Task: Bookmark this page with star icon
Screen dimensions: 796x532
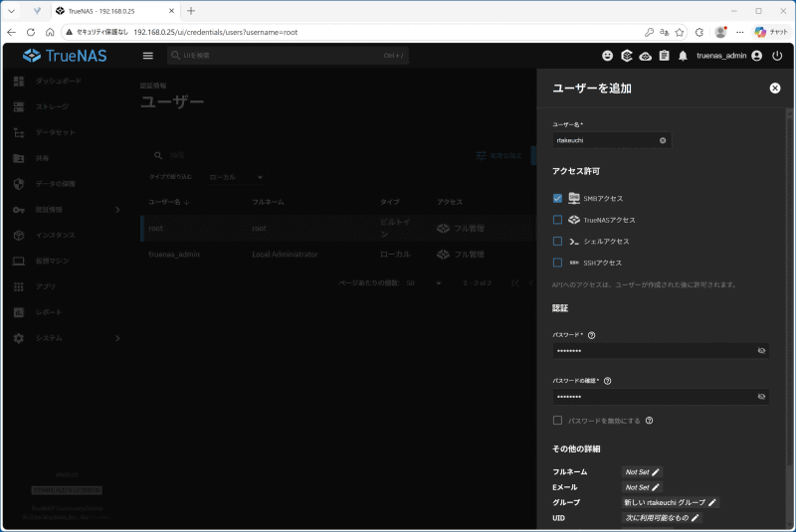Action: (680, 32)
